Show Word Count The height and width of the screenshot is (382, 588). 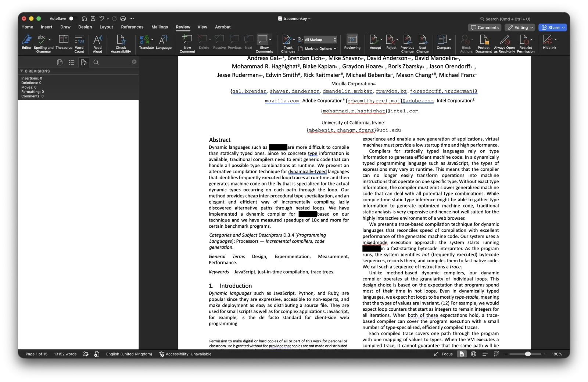tap(79, 44)
